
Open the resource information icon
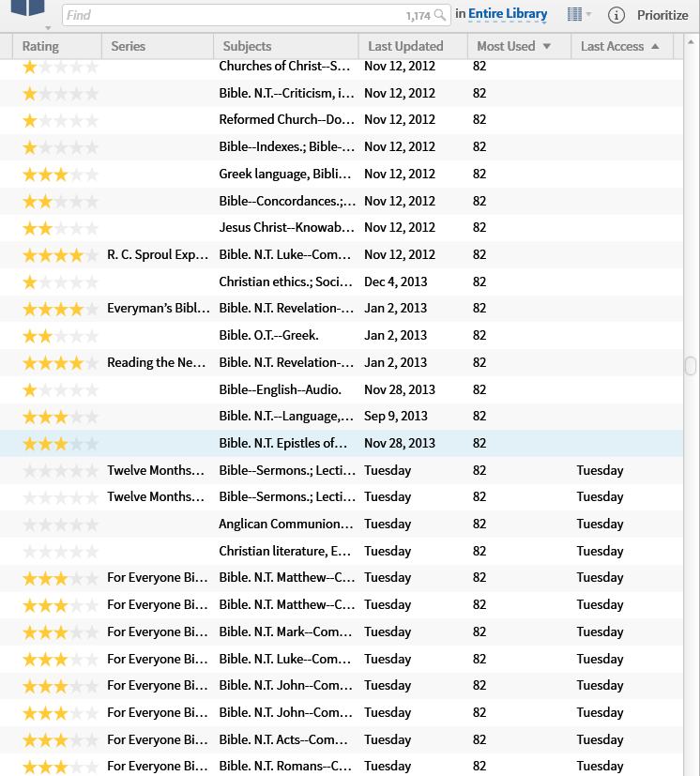pyautogui.click(x=616, y=15)
